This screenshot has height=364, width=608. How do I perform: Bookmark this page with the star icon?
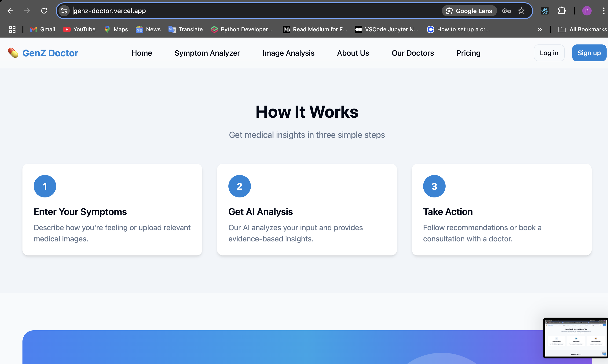point(521,11)
